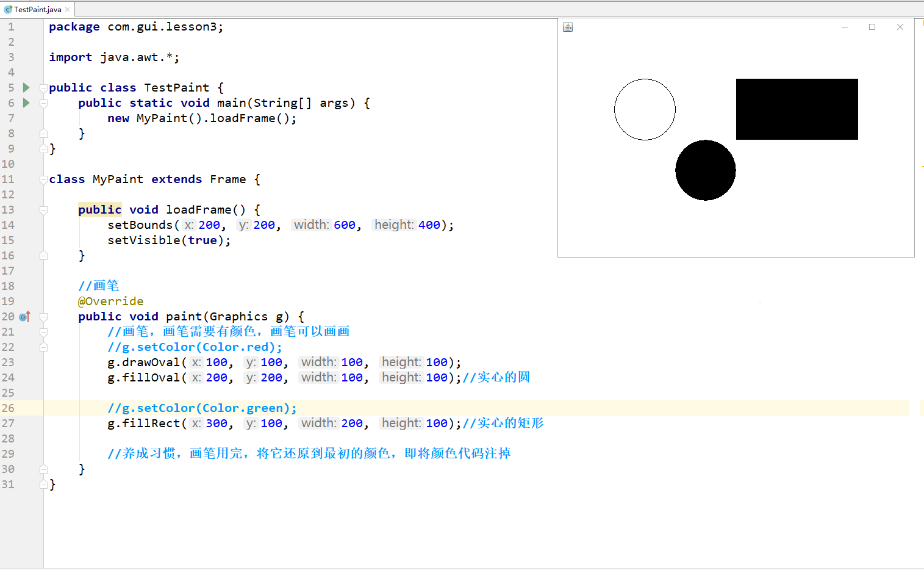
Task: Click 'g.drawOval(' on line 23
Action: click(x=147, y=363)
